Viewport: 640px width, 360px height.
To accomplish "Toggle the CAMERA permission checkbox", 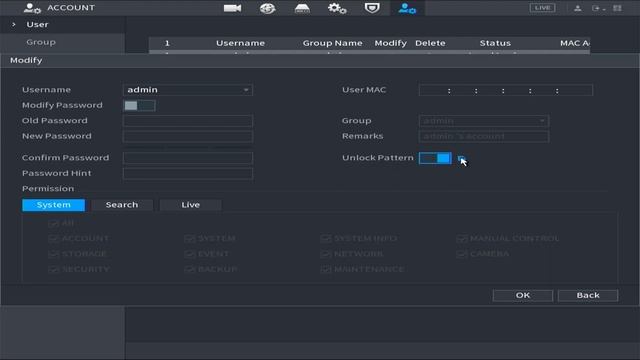I will [461, 254].
